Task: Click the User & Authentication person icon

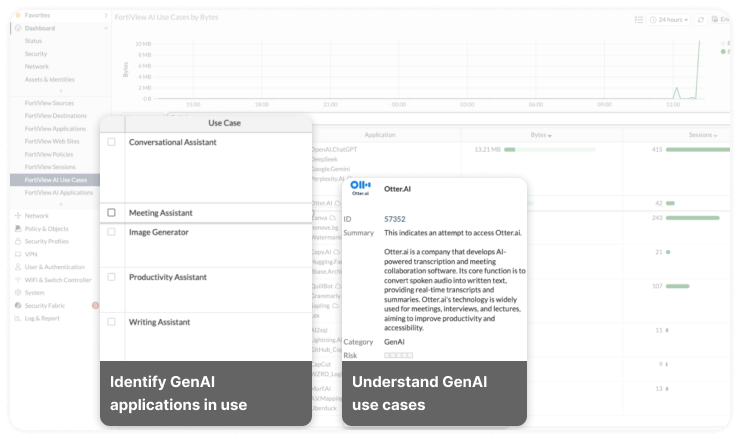Action: (x=18, y=267)
